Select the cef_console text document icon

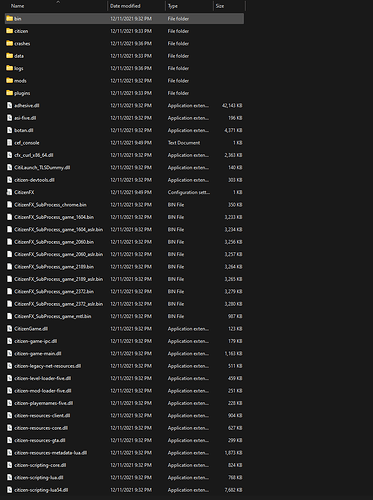click(10, 143)
